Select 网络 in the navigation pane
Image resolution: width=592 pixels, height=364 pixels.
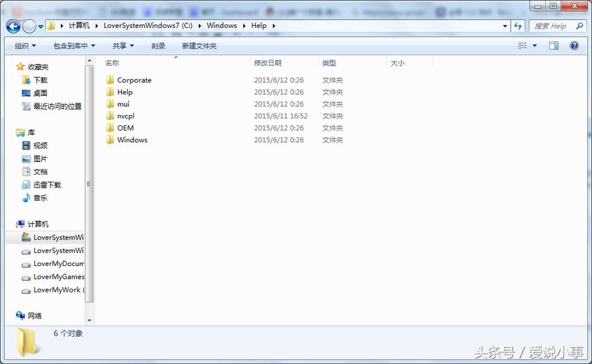35,316
